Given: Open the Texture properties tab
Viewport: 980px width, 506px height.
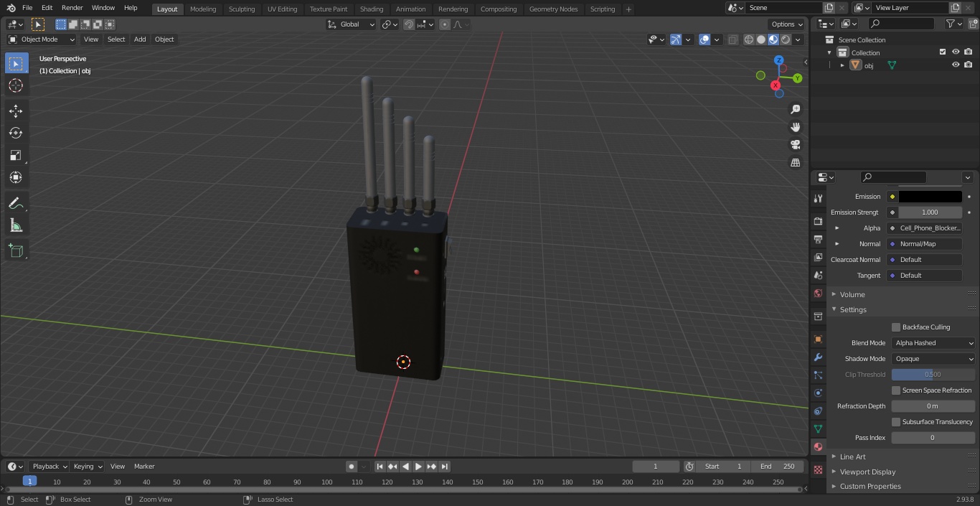Looking at the screenshot, I should (x=818, y=469).
